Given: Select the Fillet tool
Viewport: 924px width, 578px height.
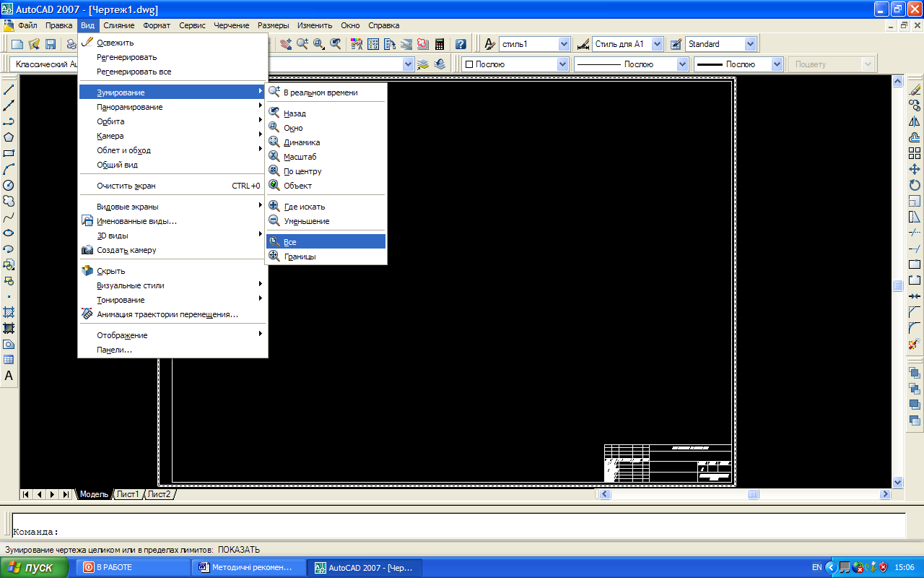Looking at the screenshot, I should click(x=915, y=328).
